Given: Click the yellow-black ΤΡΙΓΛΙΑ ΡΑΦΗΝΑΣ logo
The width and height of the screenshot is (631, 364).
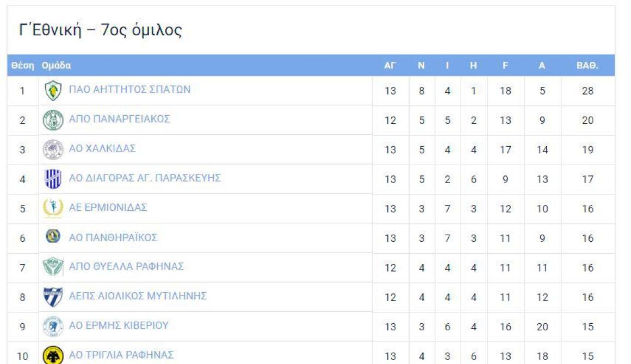Looking at the screenshot, I should pyautogui.click(x=53, y=355).
